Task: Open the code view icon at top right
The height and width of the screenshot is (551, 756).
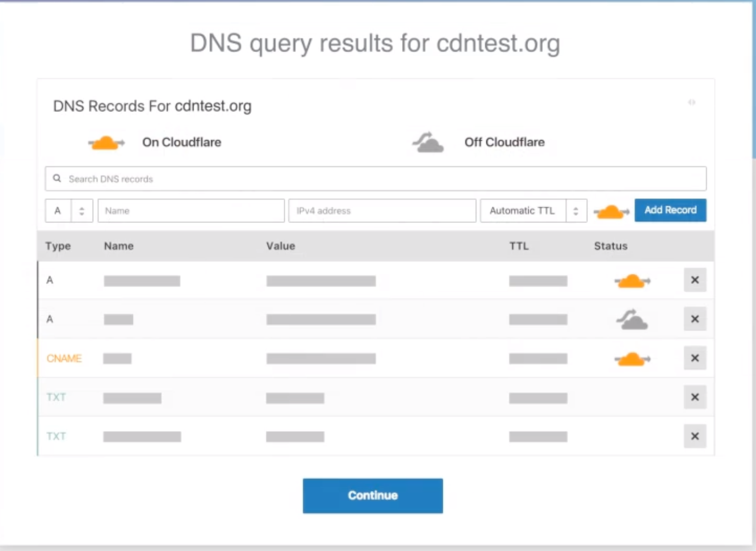Action: click(x=692, y=102)
